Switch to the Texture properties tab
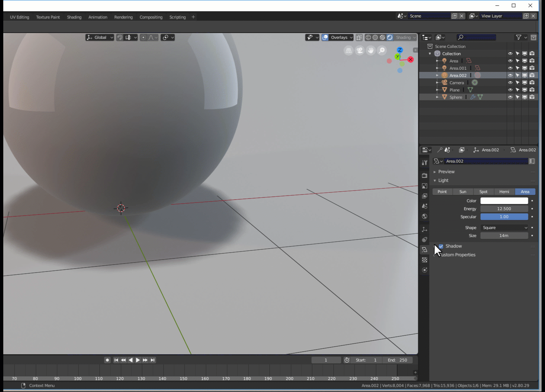 [x=424, y=260]
